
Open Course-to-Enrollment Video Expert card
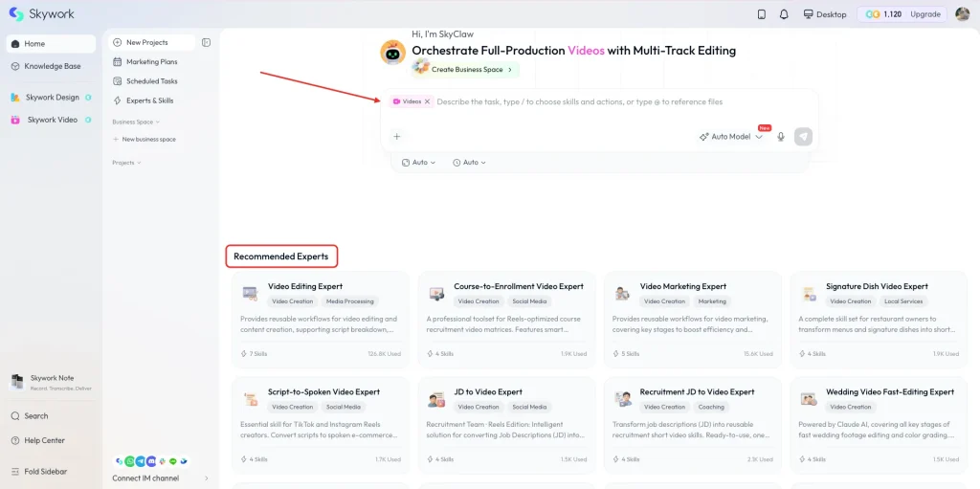507,320
